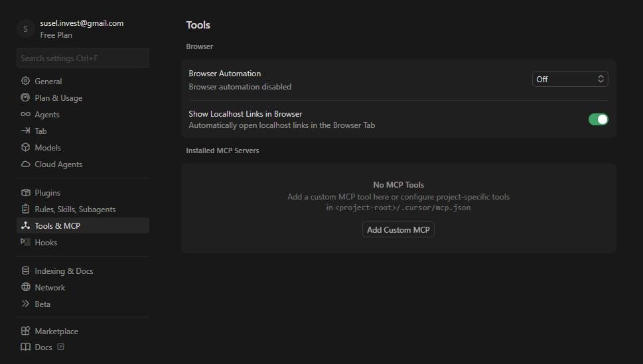Click the Agents infinity icon
643x364 pixels.
click(x=26, y=114)
